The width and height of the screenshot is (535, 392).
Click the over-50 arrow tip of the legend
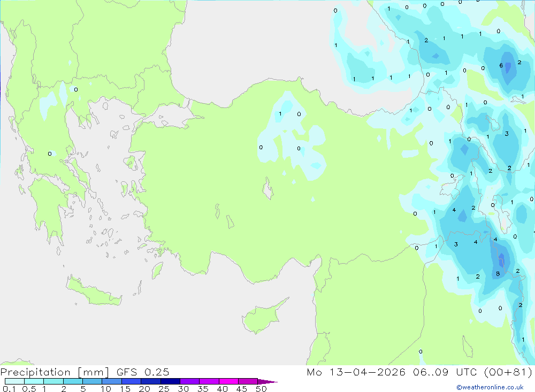268,382
